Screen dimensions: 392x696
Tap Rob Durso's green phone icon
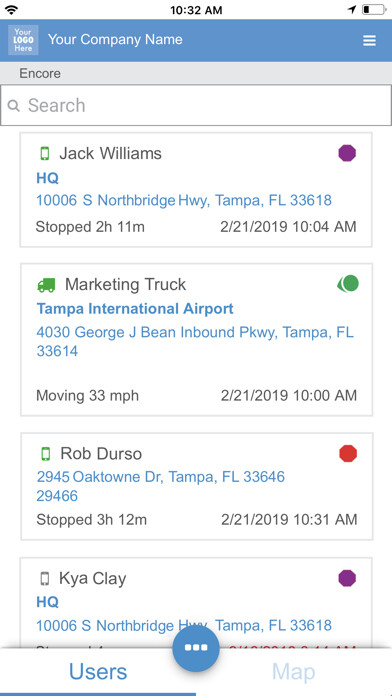45,454
